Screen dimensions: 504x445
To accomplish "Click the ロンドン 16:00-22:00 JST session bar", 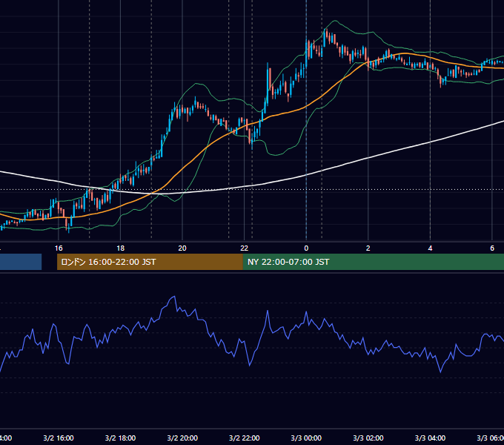I will 150,262.
